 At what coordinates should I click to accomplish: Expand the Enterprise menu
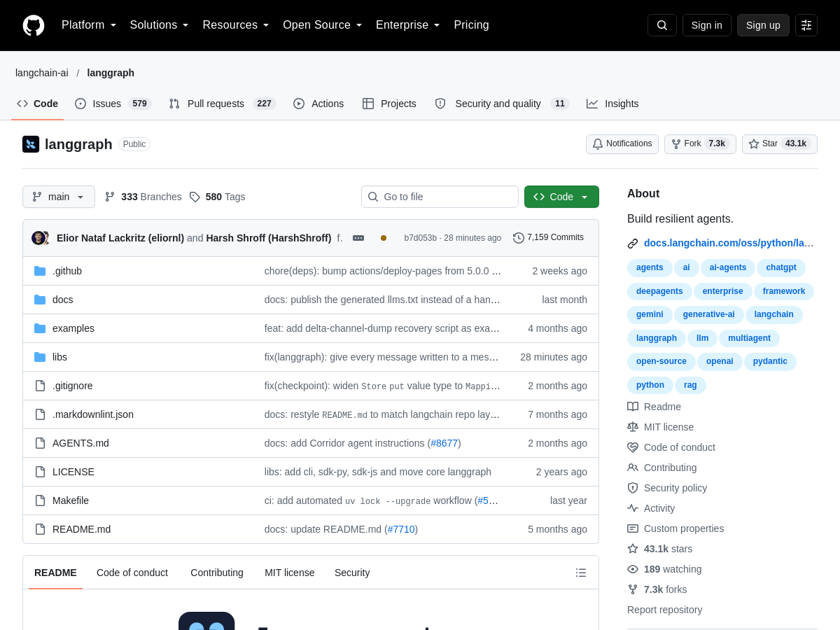[408, 25]
